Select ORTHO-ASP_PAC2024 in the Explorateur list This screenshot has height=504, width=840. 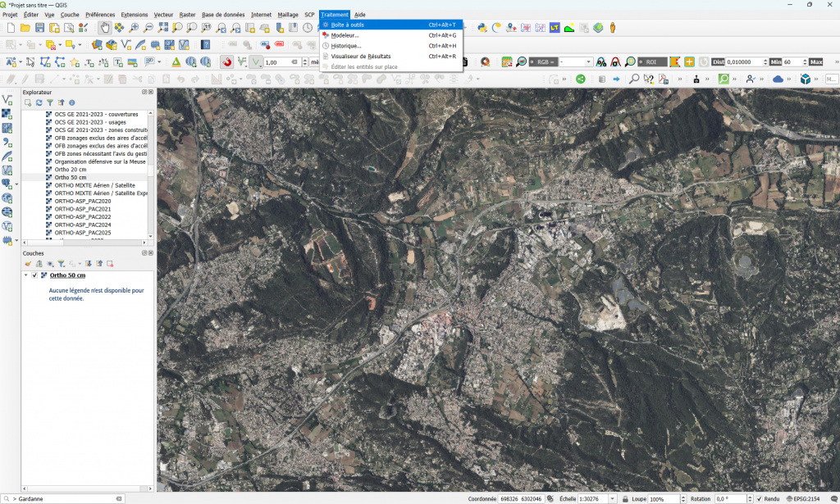(82, 225)
